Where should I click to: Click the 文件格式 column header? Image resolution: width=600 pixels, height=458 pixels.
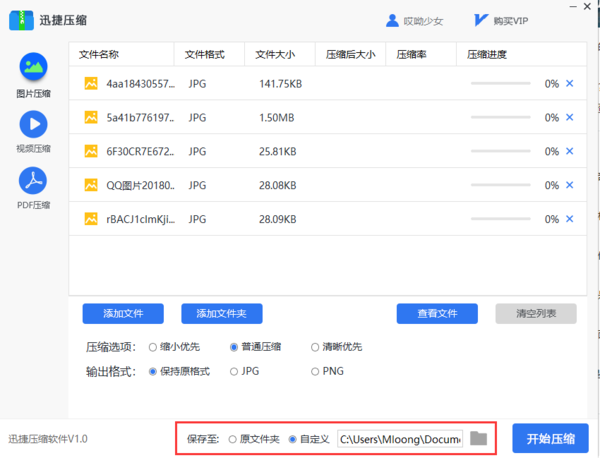click(x=205, y=55)
